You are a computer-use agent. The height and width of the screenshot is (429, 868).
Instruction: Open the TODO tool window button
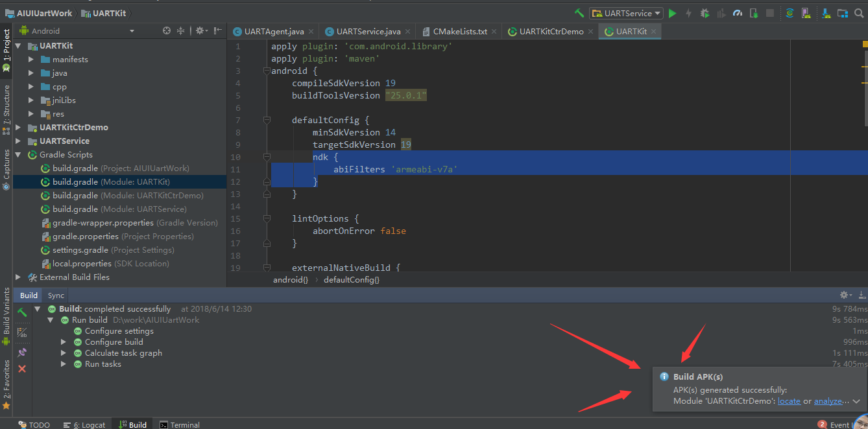[x=34, y=424]
